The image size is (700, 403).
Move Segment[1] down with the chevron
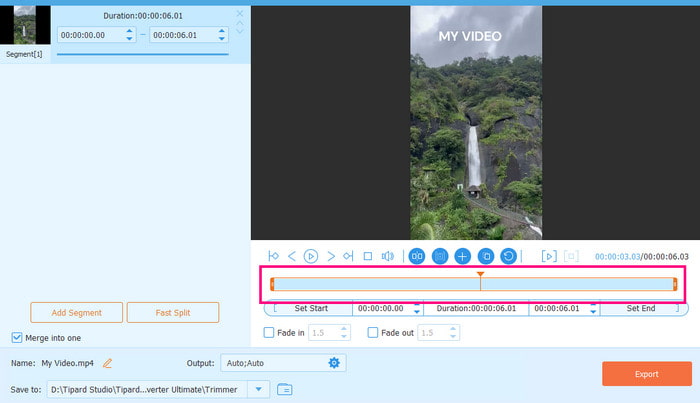point(240,31)
